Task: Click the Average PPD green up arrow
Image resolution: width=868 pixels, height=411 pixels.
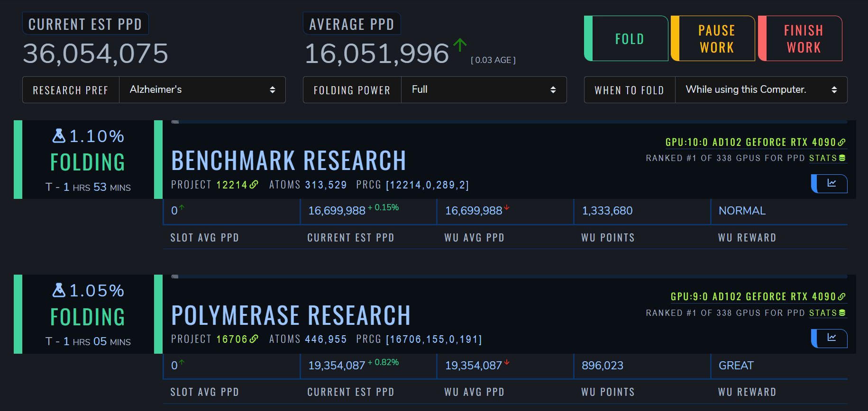Action: (460, 45)
